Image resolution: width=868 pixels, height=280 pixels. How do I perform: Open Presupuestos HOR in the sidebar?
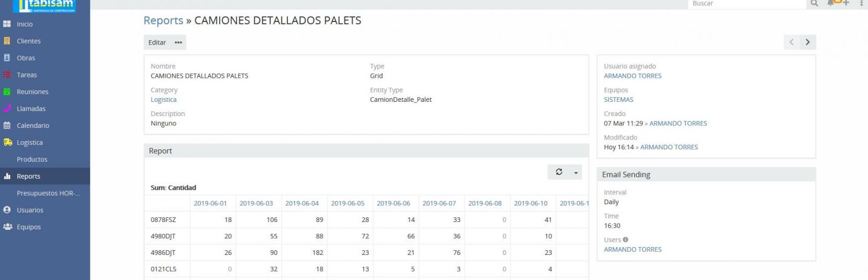point(48,193)
